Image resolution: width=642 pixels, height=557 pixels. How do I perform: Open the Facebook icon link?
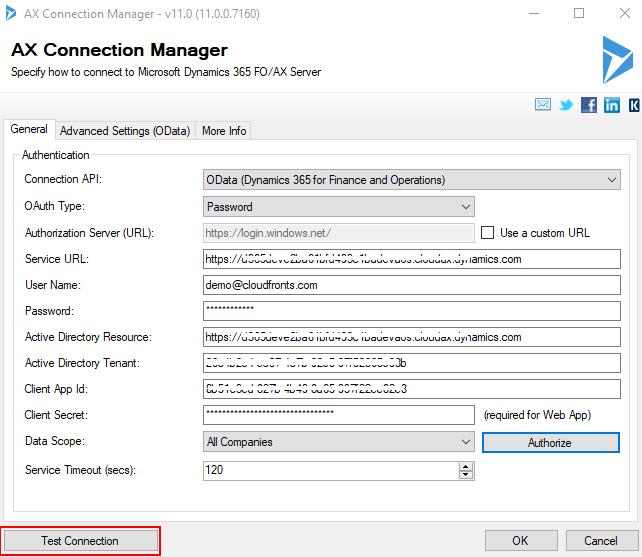tap(589, 105)
